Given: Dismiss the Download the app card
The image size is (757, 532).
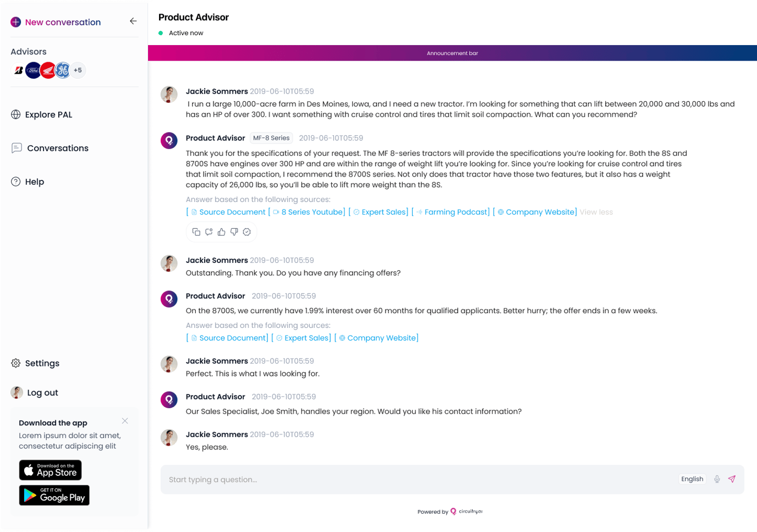Looking at the screenshot, I should (x=125, y=421).
